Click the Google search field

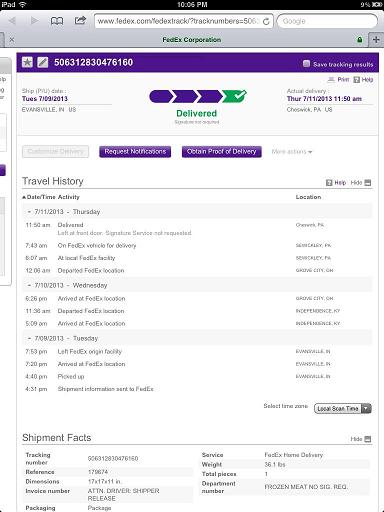(327, 21)
